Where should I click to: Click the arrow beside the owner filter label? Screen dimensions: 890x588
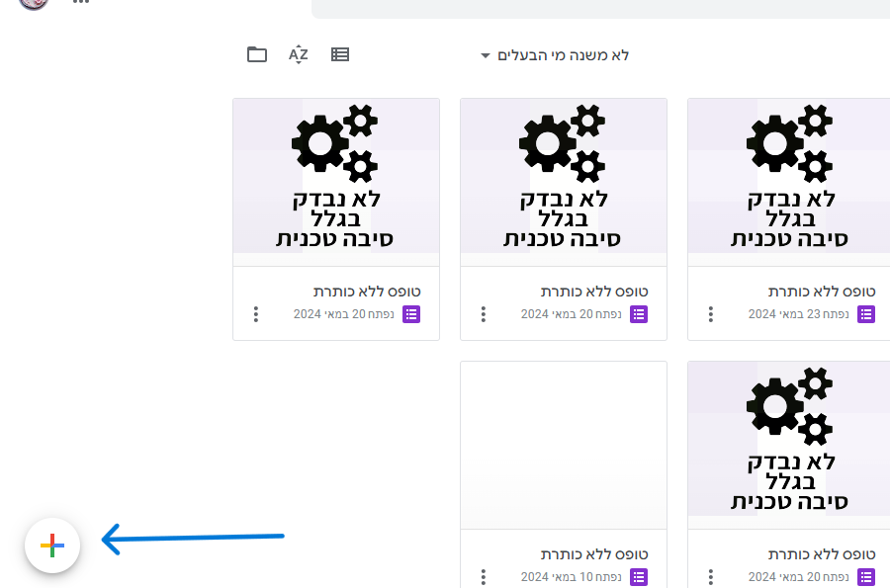click(x=485, y=55)
